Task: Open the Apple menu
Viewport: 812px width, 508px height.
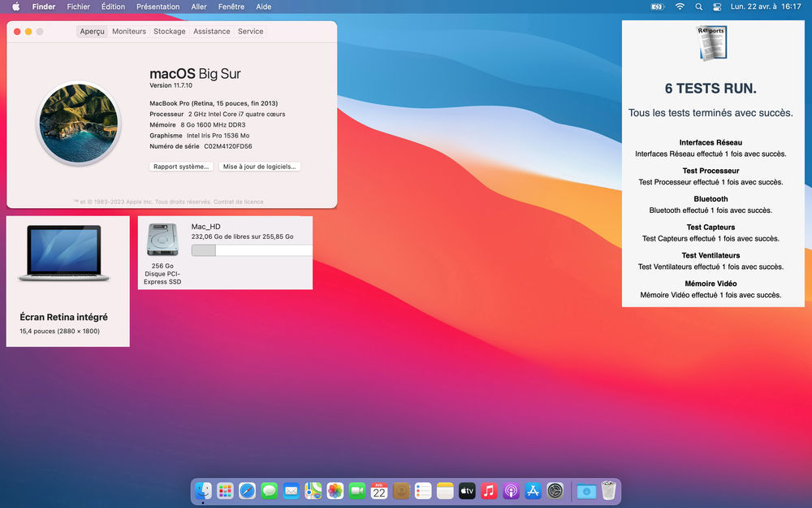Action: point(15,7)
